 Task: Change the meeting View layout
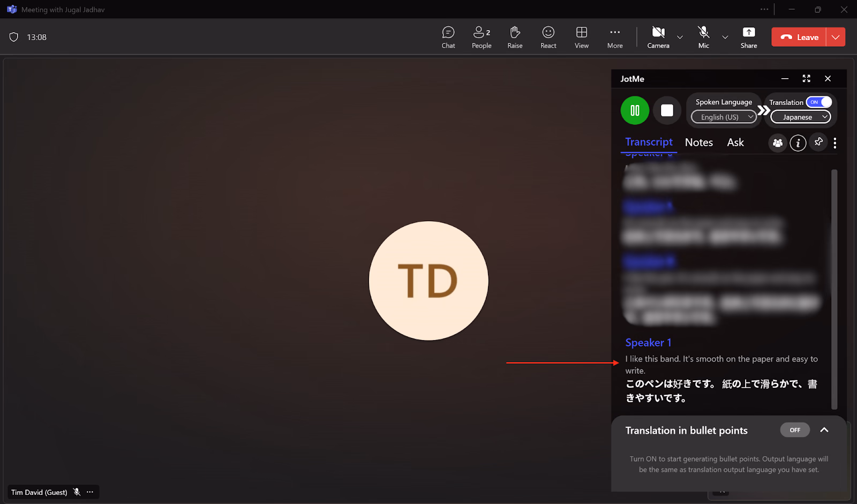(582, 37)
